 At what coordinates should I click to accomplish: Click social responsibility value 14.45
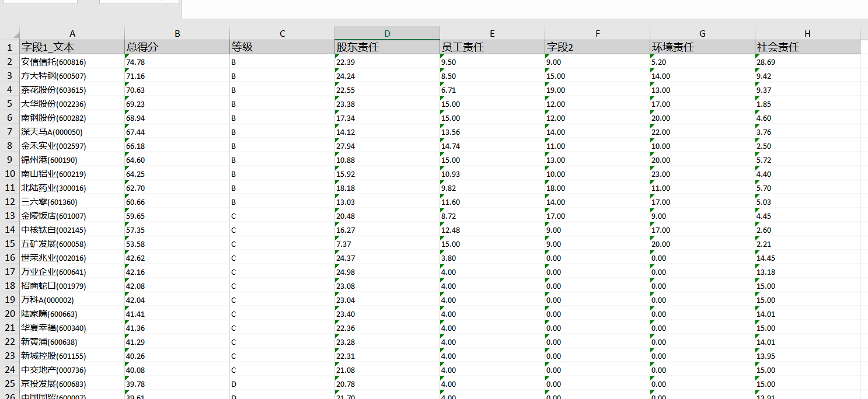(x=808, y=257)
